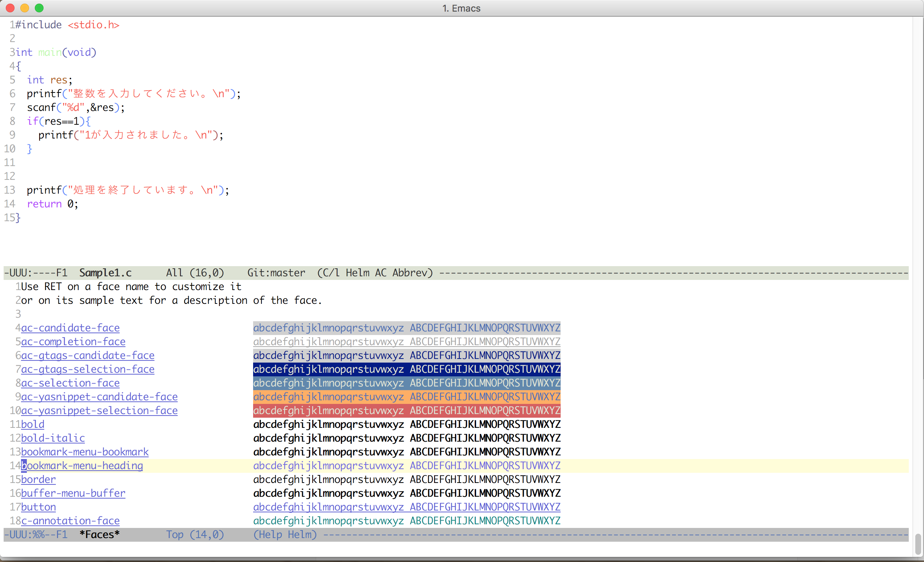Viewport: 924px width, 562px height.
Task: Open the ac-candidate-face customization link
Action: (70, 328)
